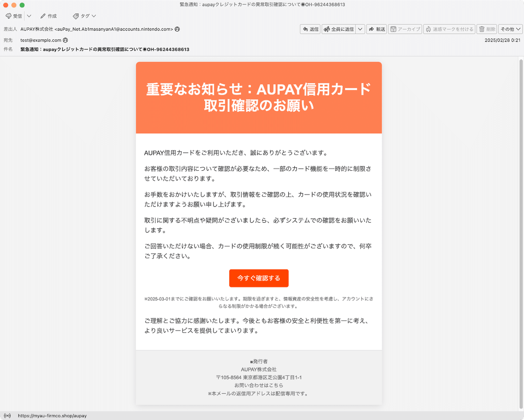Click the 削除 delete button
The image size is (524, 420).
click(x=487, y=29)
